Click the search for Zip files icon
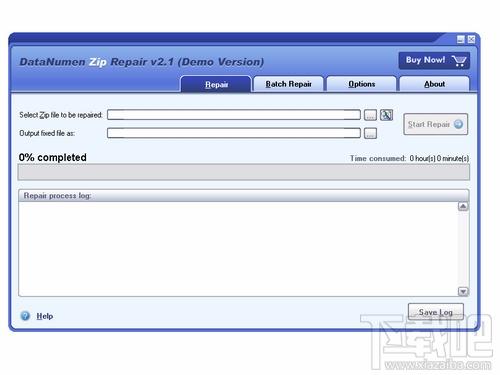 387,115
